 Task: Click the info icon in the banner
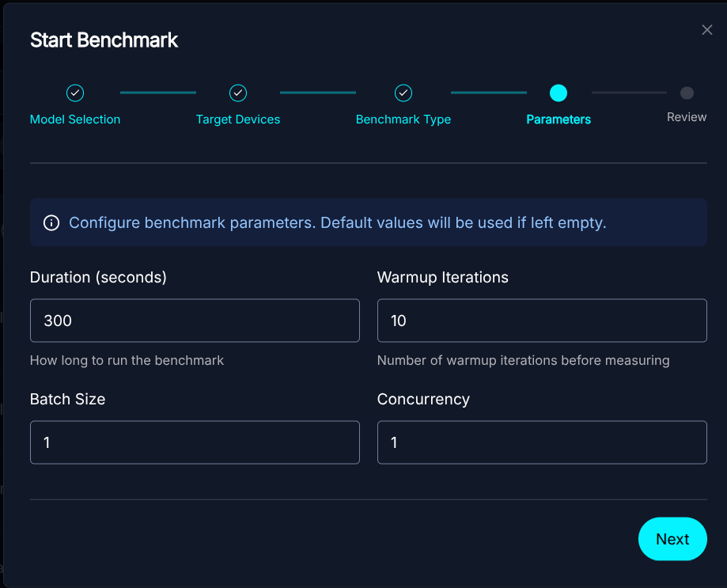pos(51,223)
